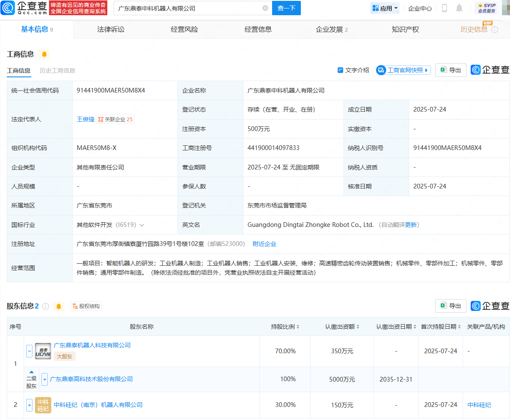Expand the 国标行业 其他软件开发 chevron

[142, 225]
